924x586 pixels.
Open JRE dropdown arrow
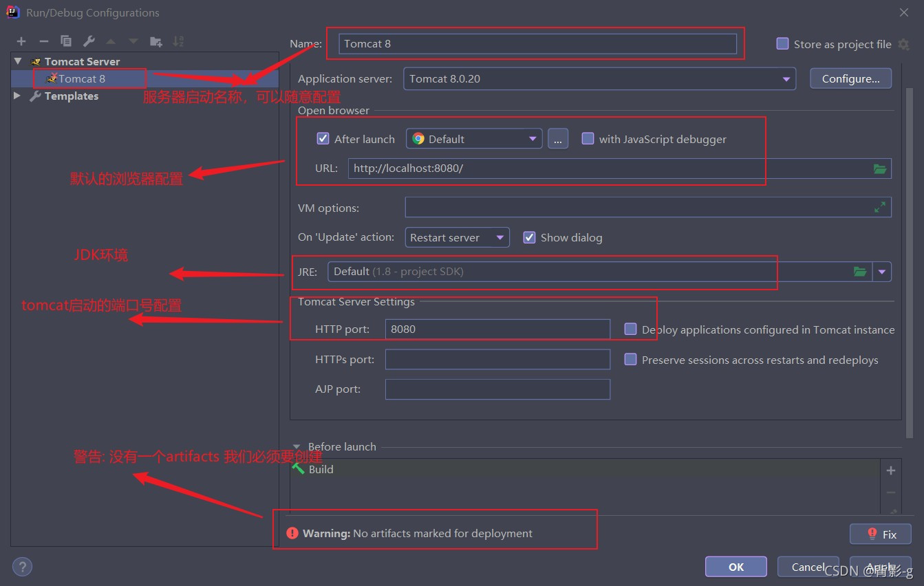(x=882, y=272)
